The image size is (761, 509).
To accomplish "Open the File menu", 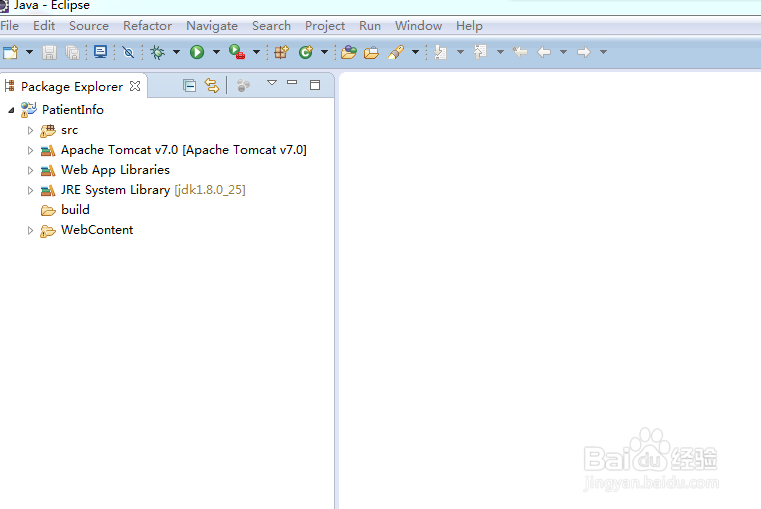I will click(x=10, y=26).
